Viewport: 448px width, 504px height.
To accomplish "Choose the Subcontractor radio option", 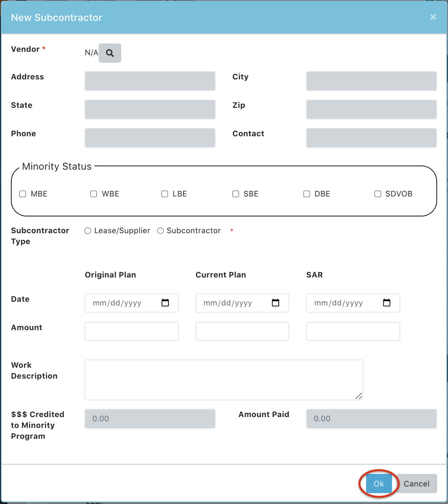I will tap(160, 231).
